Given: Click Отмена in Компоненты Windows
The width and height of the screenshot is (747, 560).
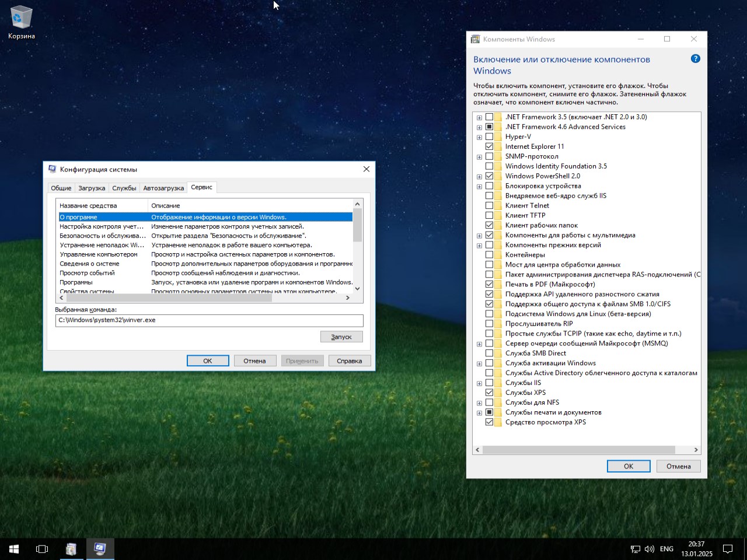Looking at the screenshot, I should (x=679, y=466).
